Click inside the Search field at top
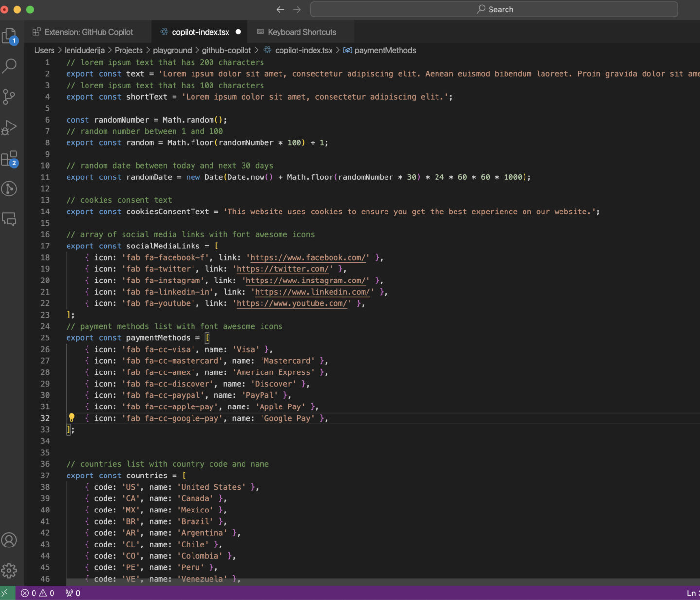 coord(495,9)
